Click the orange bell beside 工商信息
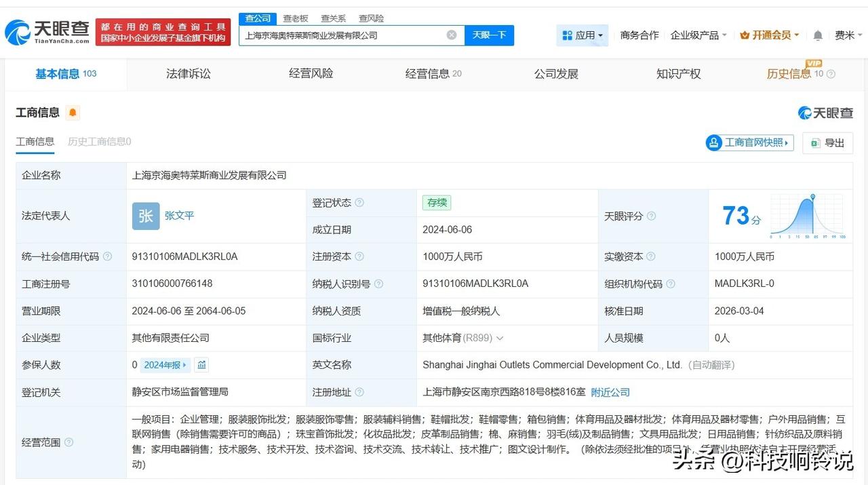Image resolution: width=868 pixels, height=485 pixels. point(73,113)
